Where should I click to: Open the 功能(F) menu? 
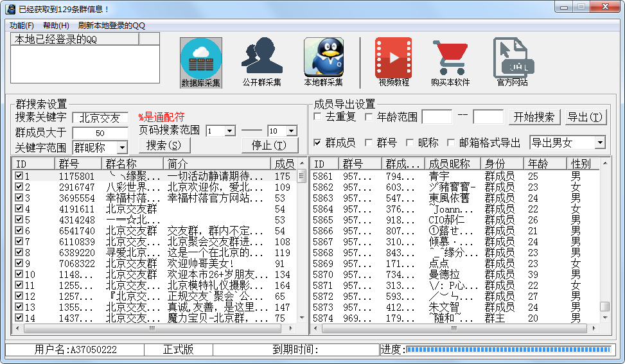tap(22, 26)
